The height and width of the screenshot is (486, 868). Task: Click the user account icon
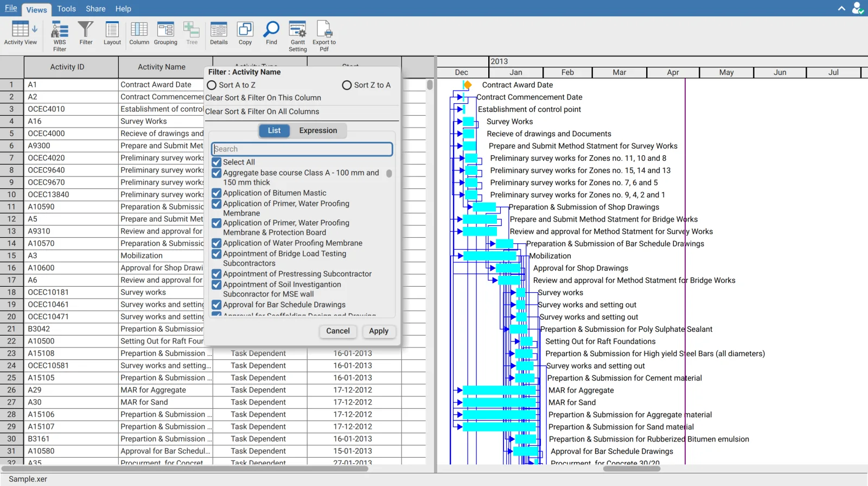click(858, 8)
